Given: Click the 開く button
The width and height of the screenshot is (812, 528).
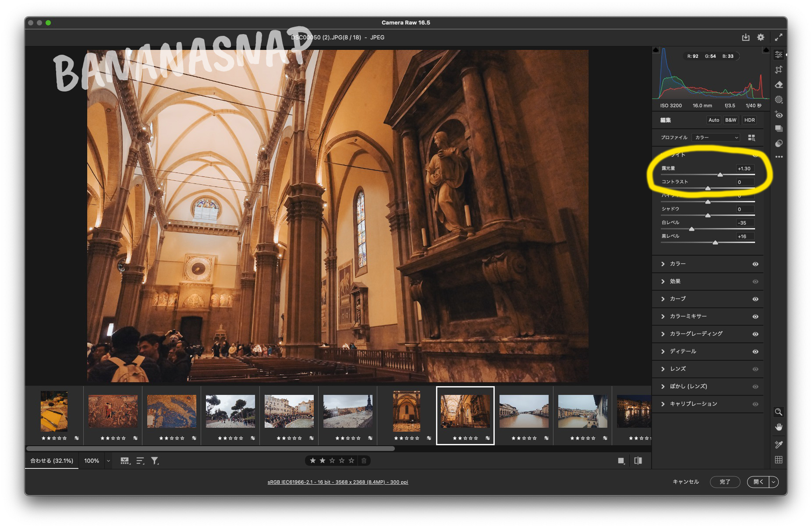Looking at the screenshot, I should [759, 482].
